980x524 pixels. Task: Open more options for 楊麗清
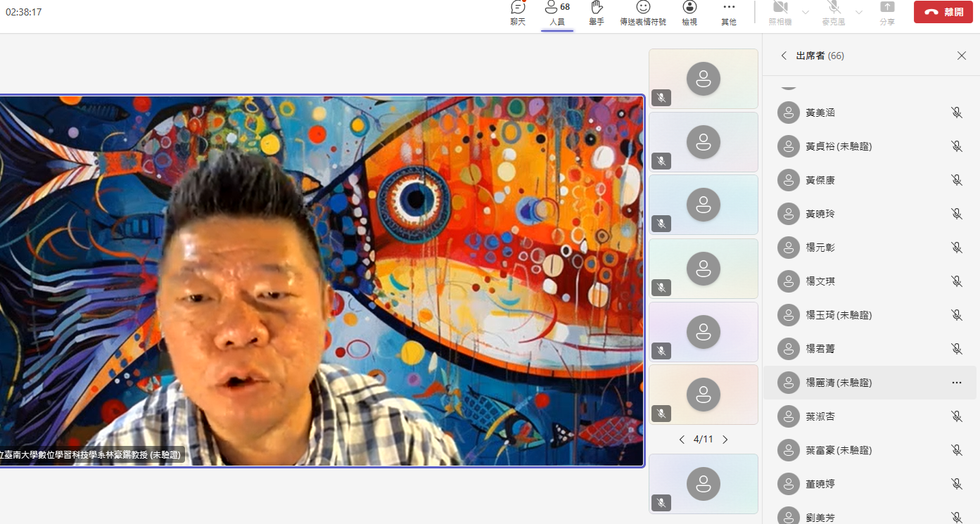[x=957, y=383]
